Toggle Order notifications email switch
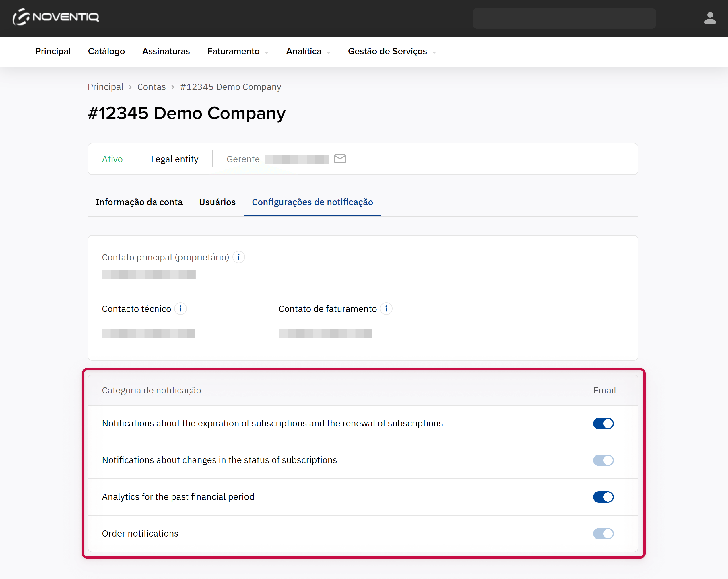The height and width of the screenshot is (579, 728). (603, 534)
